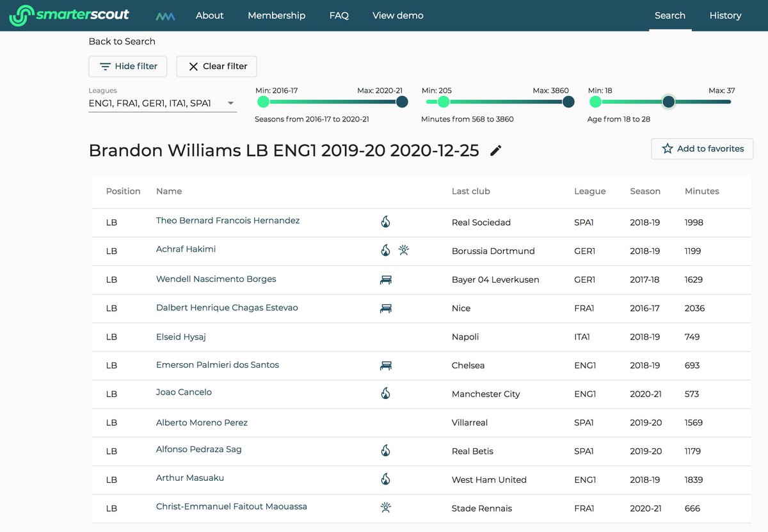Click the age slider maximum handle
The height and width of the screenshot is (532, 768).
[668, 102]
